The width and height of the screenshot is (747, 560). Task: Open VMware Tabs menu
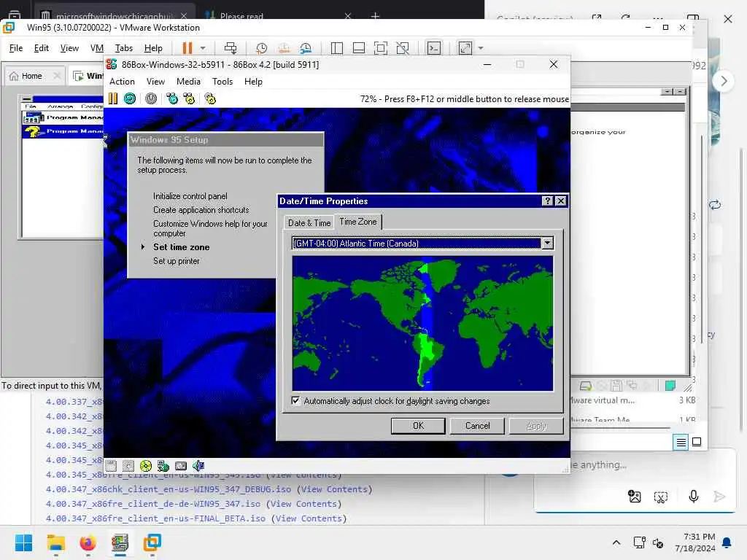click(123, 47)
